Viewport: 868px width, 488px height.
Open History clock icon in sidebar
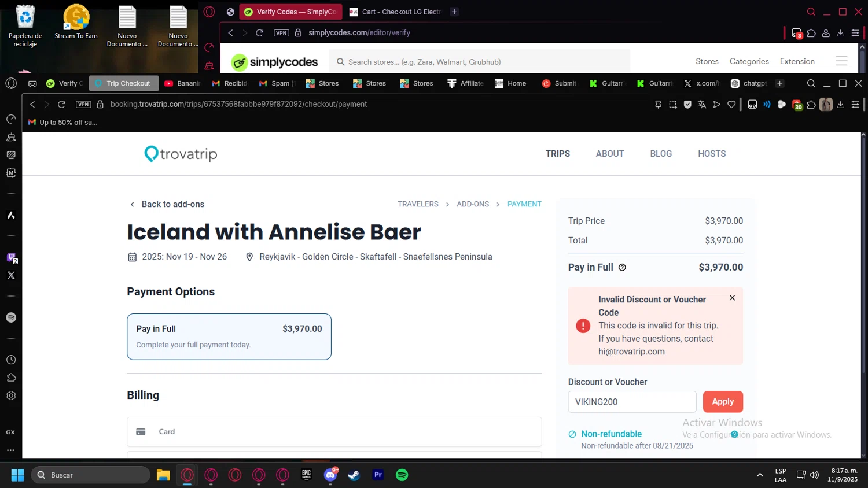pos(11,360)
